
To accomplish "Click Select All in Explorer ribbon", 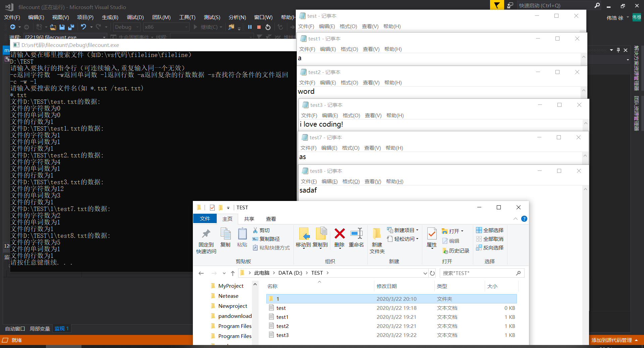I will pyautogui.click(x=490, y=230).
